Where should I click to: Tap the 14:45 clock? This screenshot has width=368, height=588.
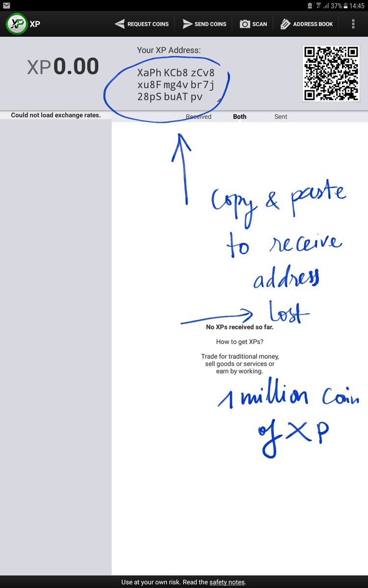tap(358, 5)
